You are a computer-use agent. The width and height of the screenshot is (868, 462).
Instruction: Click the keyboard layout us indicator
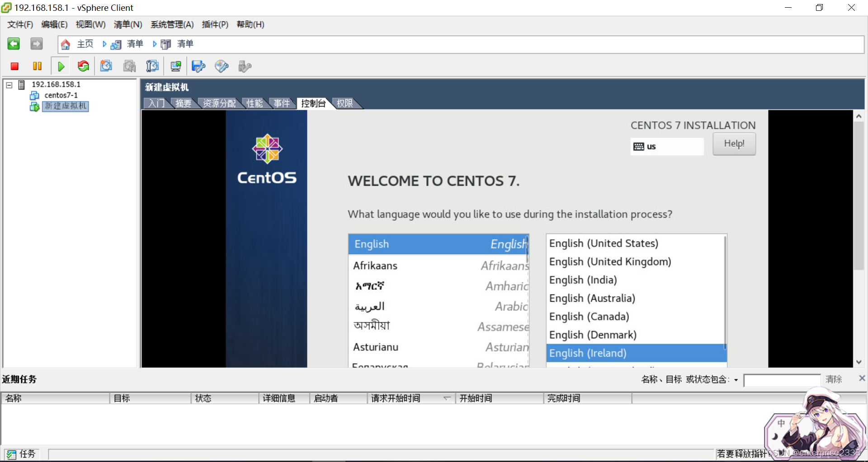(667, 146)
